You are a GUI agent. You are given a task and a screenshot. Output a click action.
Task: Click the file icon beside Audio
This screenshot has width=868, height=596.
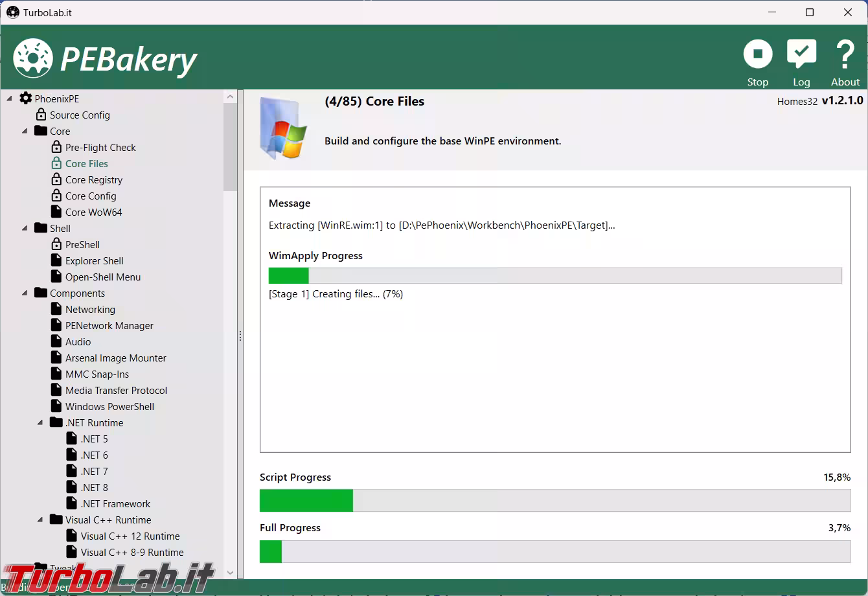pos(57,341)
